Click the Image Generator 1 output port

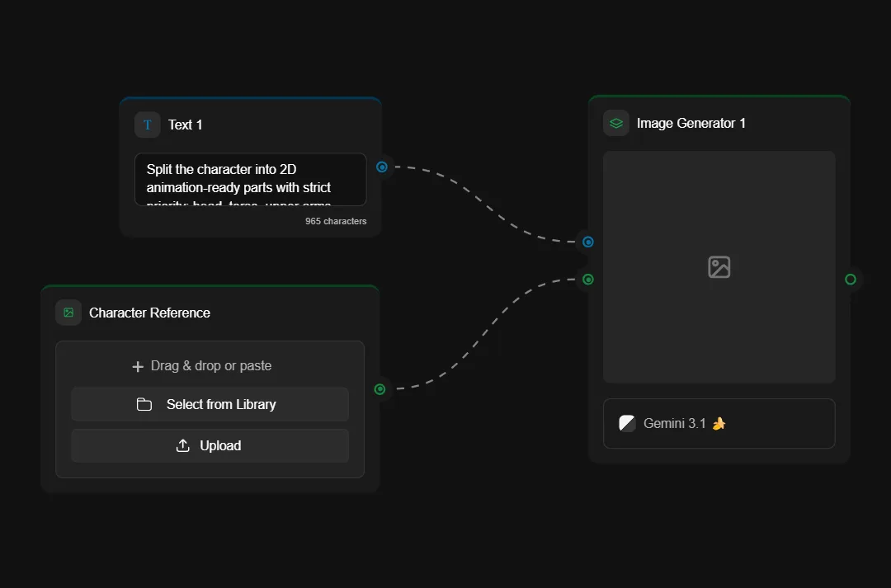pos(850,280)
